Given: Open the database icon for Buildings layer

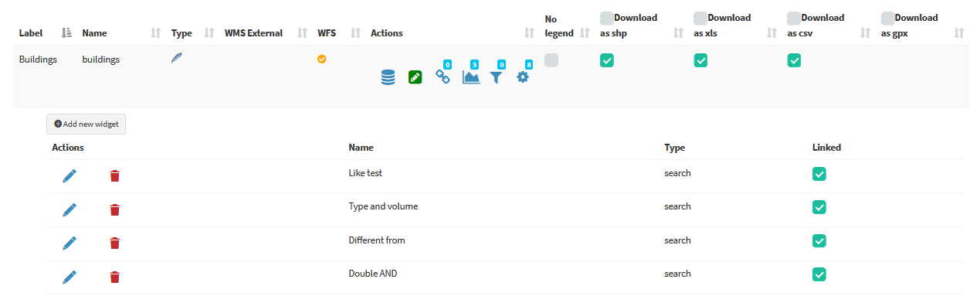Looking at the screenshot, I should 388,77.
